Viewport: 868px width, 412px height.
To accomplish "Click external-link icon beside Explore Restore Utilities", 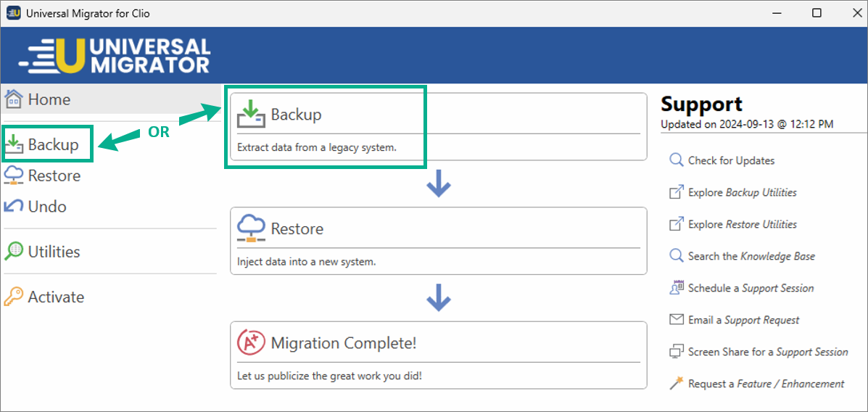I will coord(677,224).
